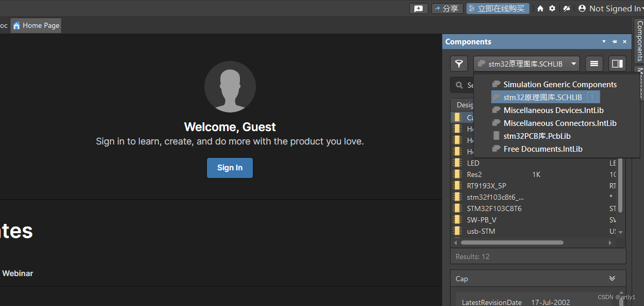
Task: Click the component Search field
Action: pyautogui.click(x=462, y=85)
